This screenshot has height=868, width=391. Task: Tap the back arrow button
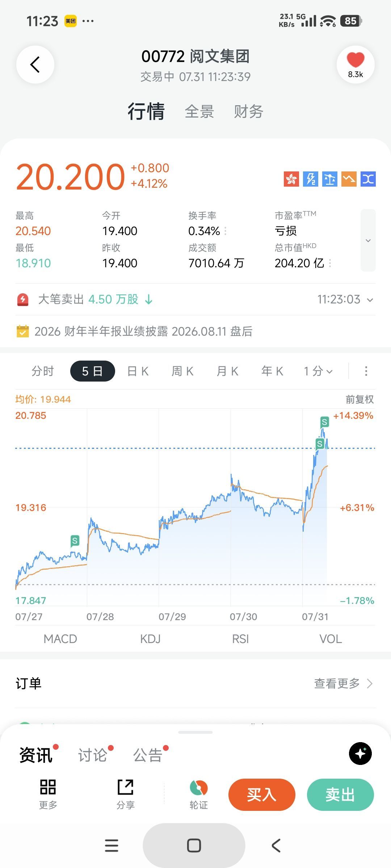click(35, 65)
